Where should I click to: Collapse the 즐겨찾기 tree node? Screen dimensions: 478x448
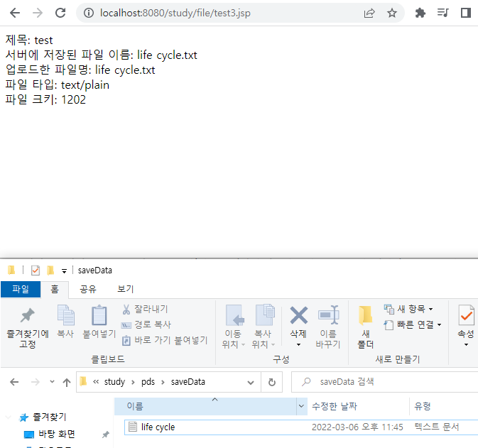[x=9, y=417]
